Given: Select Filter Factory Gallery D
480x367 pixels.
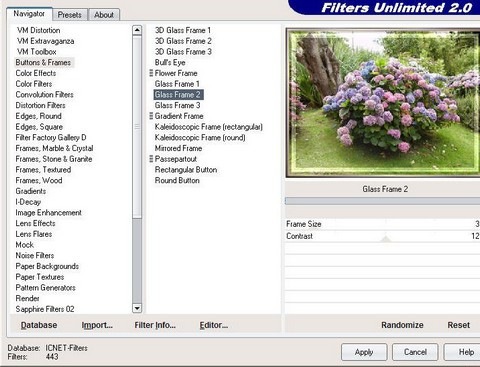Looking at the screenshot, I should 51,137.
